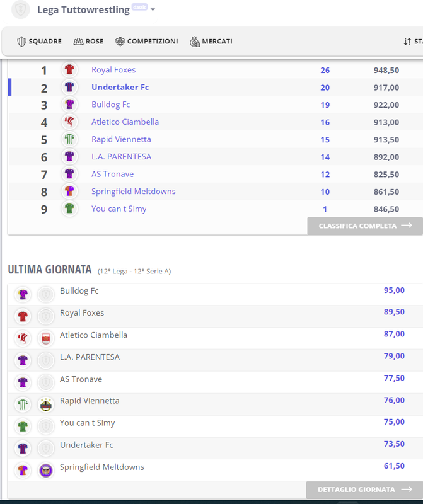
Task: Open Undertaker Fc team link in standings
Action: [120, 87]
